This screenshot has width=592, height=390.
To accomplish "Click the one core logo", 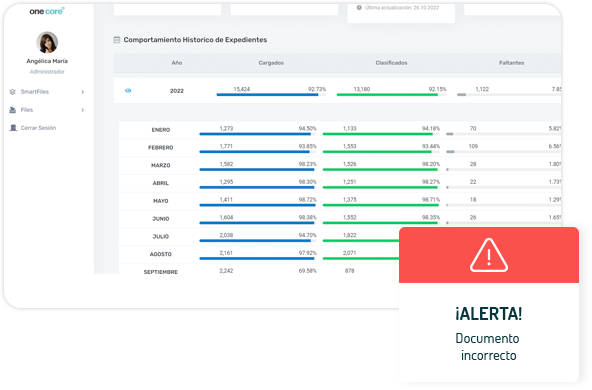I will pyautogui.click(x=47, y=11).
